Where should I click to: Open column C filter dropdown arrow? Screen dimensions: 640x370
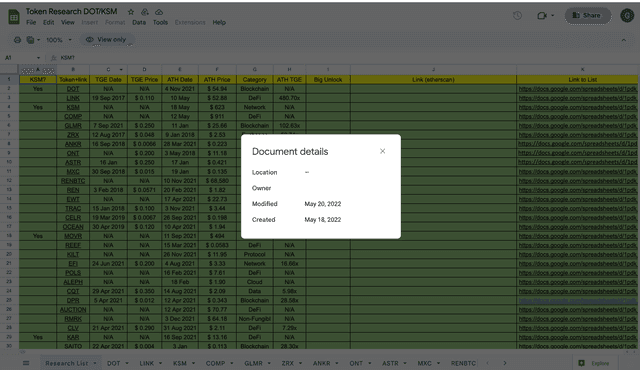click(121, 70)
